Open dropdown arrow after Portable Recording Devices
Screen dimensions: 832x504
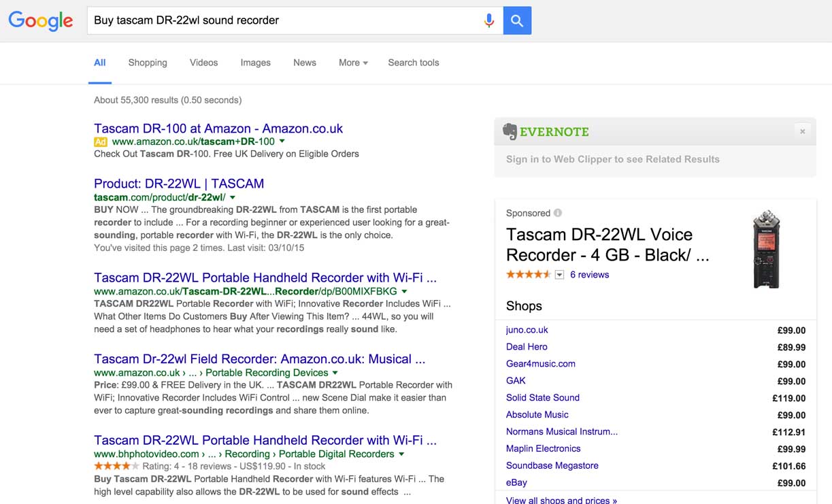335,373
